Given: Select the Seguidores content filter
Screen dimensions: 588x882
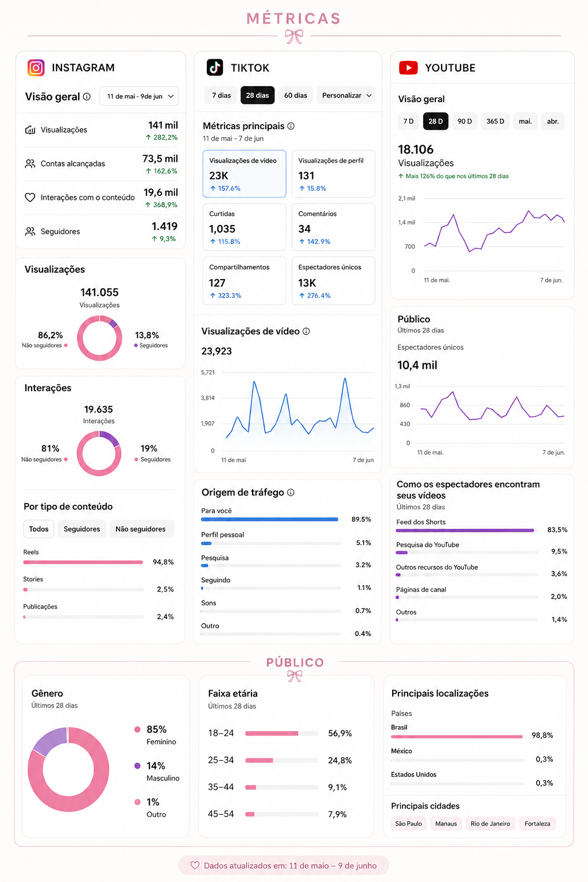Looking at the screenshot, I should tap(82, 529).
